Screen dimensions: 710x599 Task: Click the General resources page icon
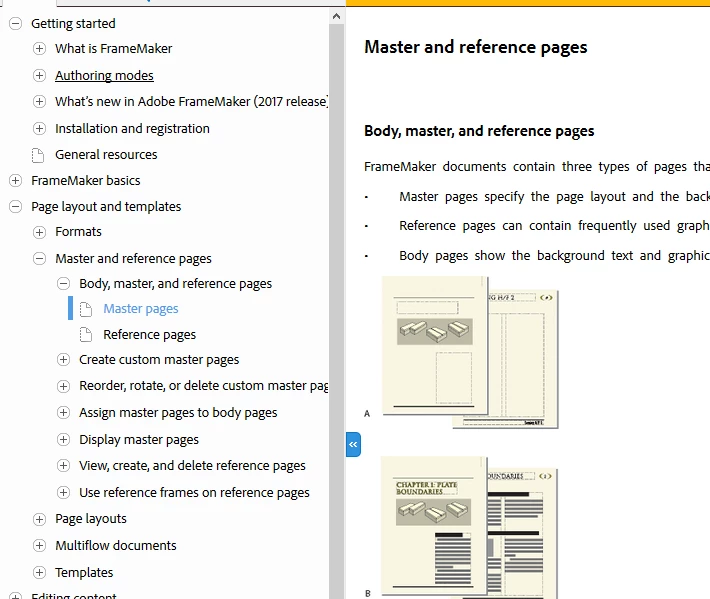38,155
